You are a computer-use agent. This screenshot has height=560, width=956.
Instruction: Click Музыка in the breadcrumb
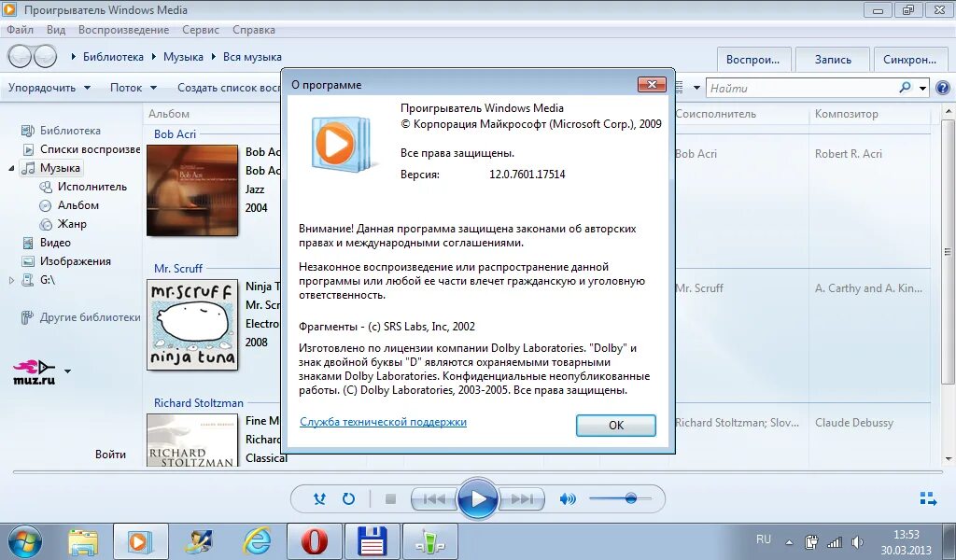[x=183, y=57]
